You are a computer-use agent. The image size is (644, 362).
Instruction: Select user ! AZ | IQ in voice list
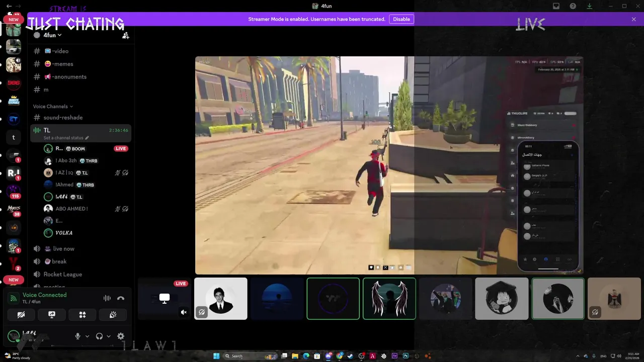pos(86,173)
